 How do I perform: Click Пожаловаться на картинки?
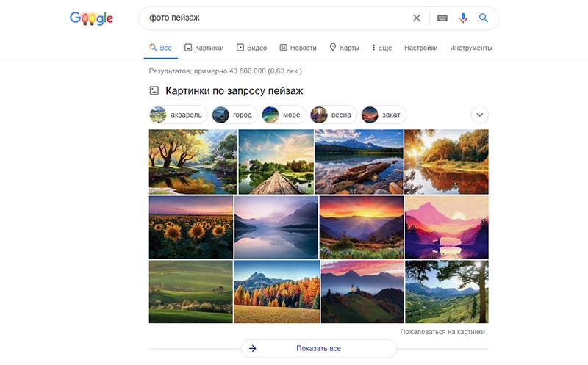(x=442, y=332)
